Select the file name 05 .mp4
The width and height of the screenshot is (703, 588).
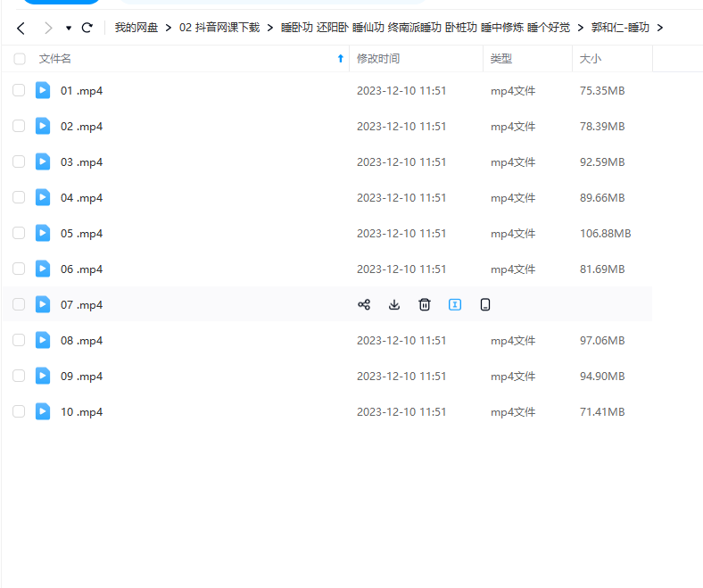[81, 234]
